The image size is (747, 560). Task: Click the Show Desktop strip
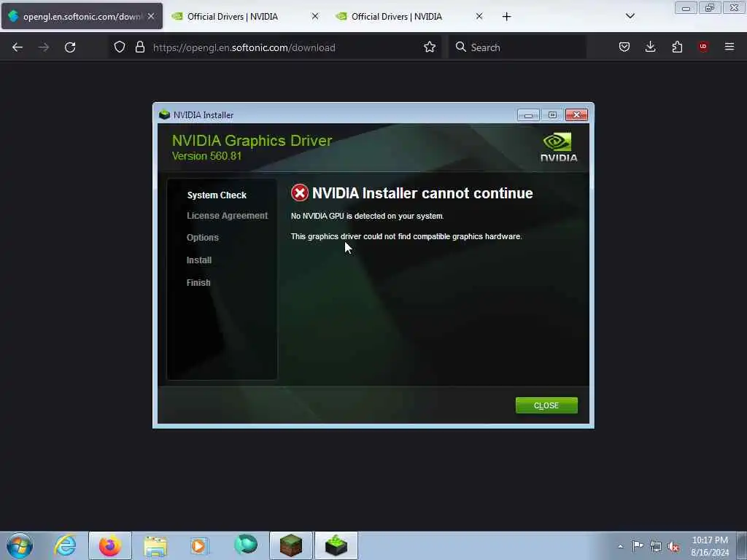point(742,545)
